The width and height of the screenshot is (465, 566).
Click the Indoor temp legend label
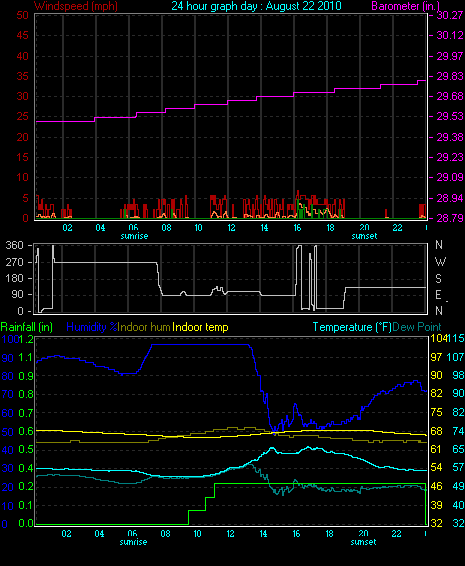coord(200,327)
